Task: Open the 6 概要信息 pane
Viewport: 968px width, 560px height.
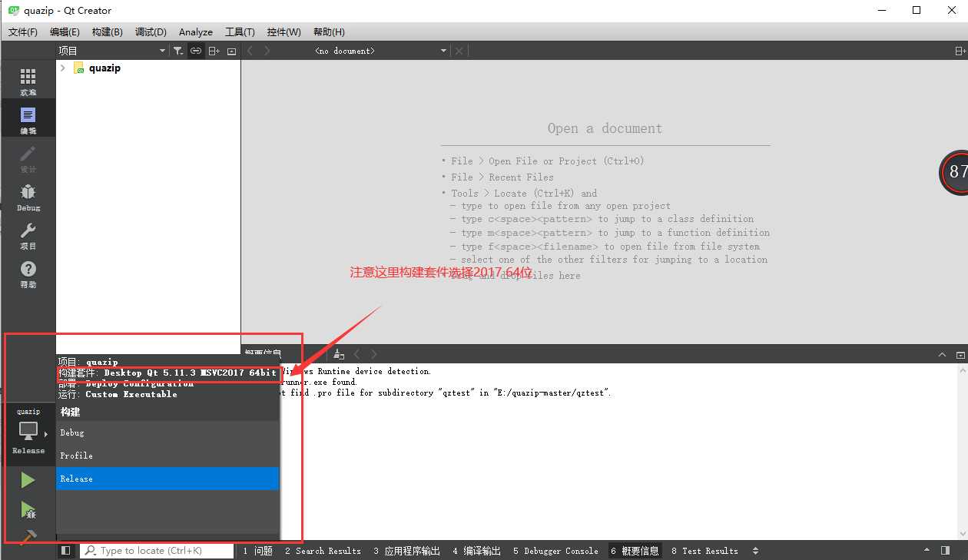Action: pos(635,551)
